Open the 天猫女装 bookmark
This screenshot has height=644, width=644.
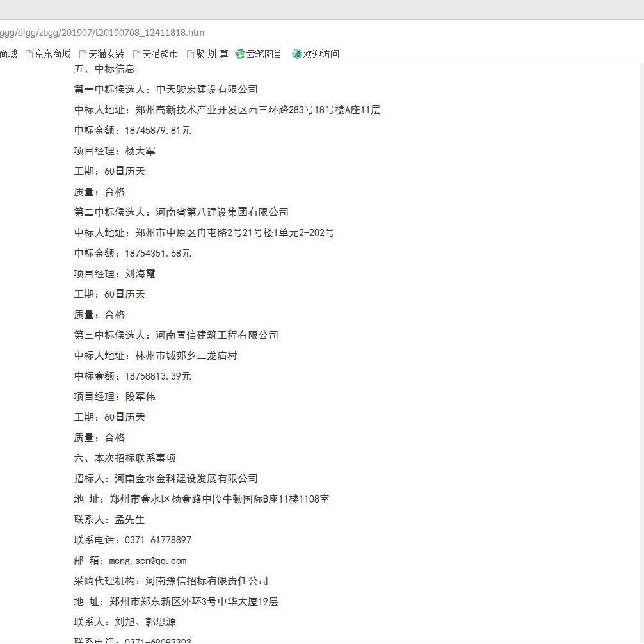(102, 54)
